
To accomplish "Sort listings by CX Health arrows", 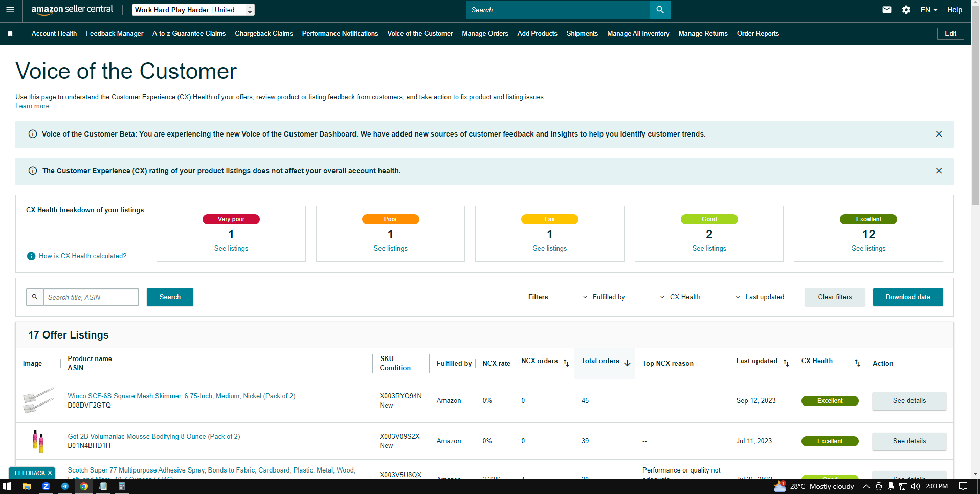I will (x=857, y=363).
